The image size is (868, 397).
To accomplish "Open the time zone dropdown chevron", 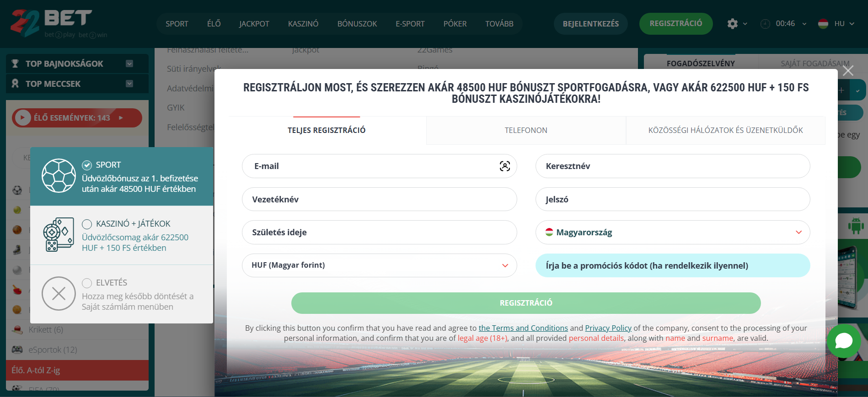I will tap(804, 24).
